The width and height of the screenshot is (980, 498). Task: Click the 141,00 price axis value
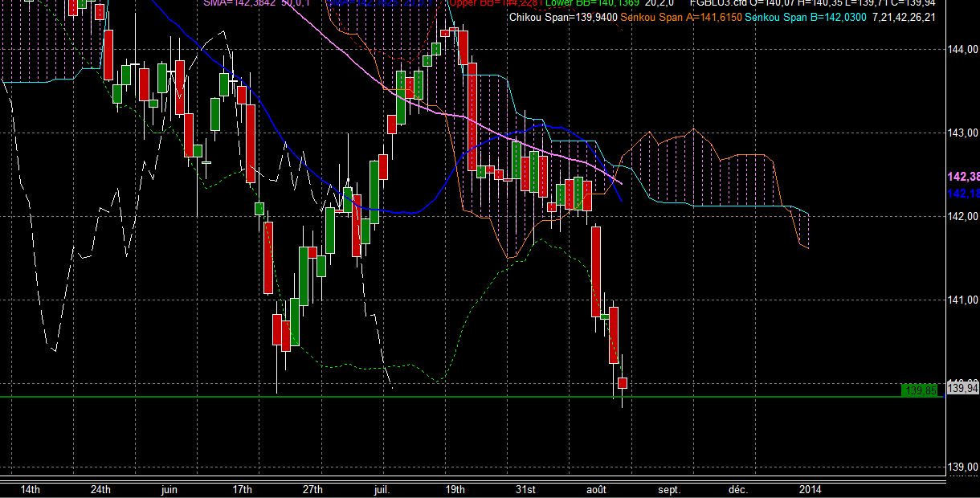pos(963,300)
